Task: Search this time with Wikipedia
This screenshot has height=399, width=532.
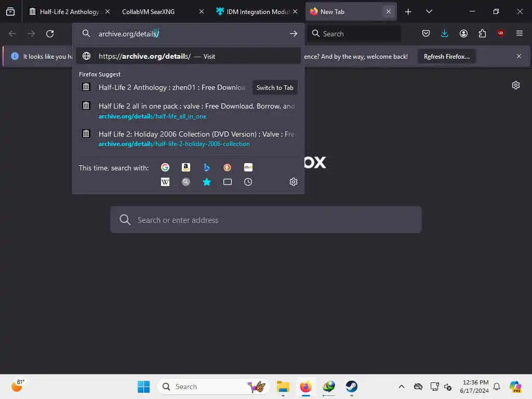Action: pyautogui.click(x=165, y=182)
